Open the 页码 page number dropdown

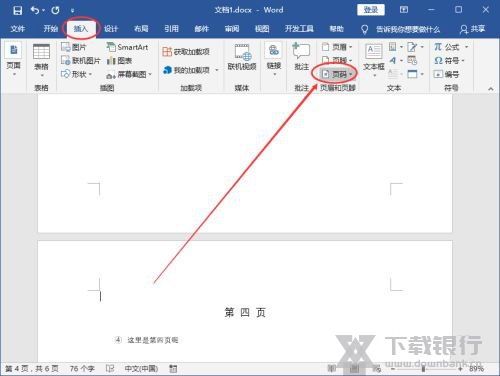pos(337,74)
